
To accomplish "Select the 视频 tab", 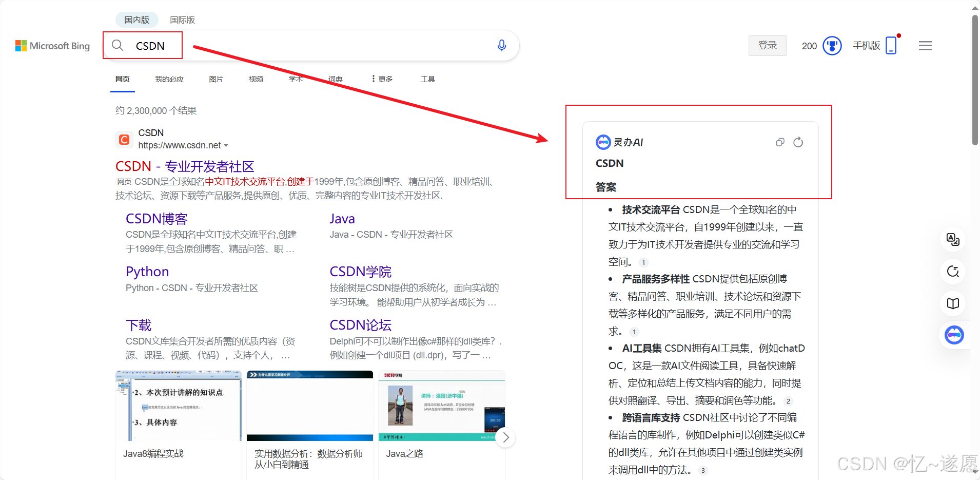I will point(256,79).
